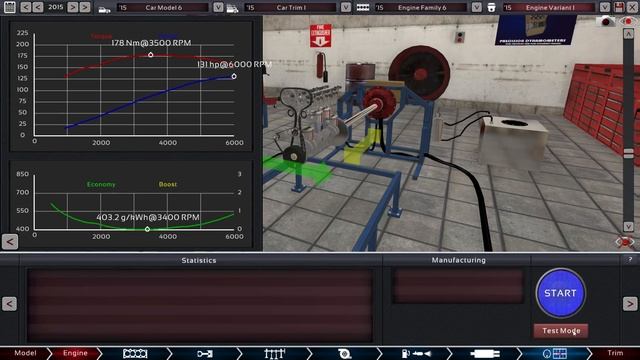
Task: Expand the Engine Variant 1 dropdown
Action: (605, 7)
